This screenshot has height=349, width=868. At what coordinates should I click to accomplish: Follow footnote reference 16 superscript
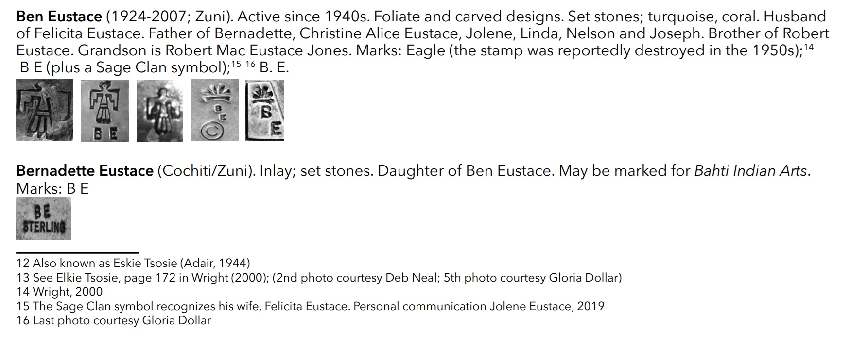[250, 64]
